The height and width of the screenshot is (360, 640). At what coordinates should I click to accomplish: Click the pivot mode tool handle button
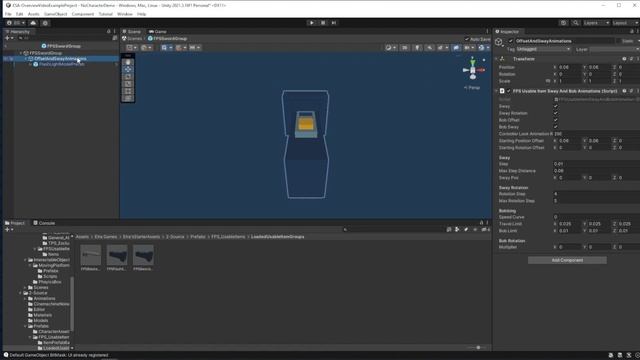[131, 48]
